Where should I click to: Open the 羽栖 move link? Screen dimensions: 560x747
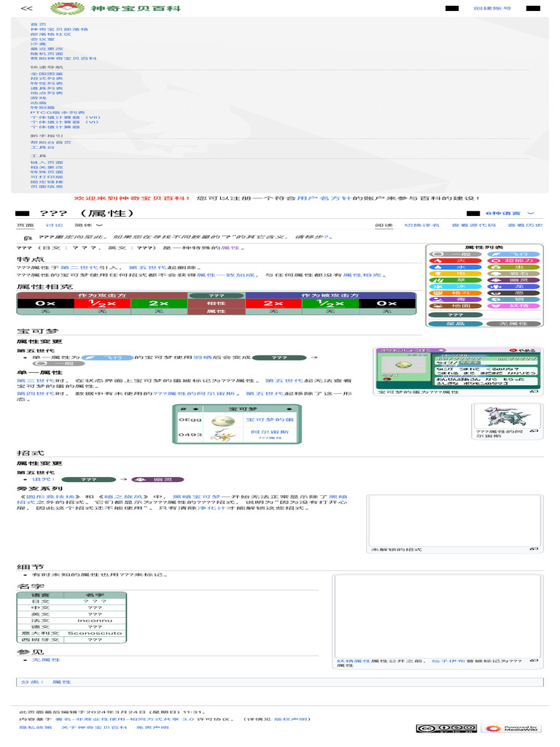(202, 357)
